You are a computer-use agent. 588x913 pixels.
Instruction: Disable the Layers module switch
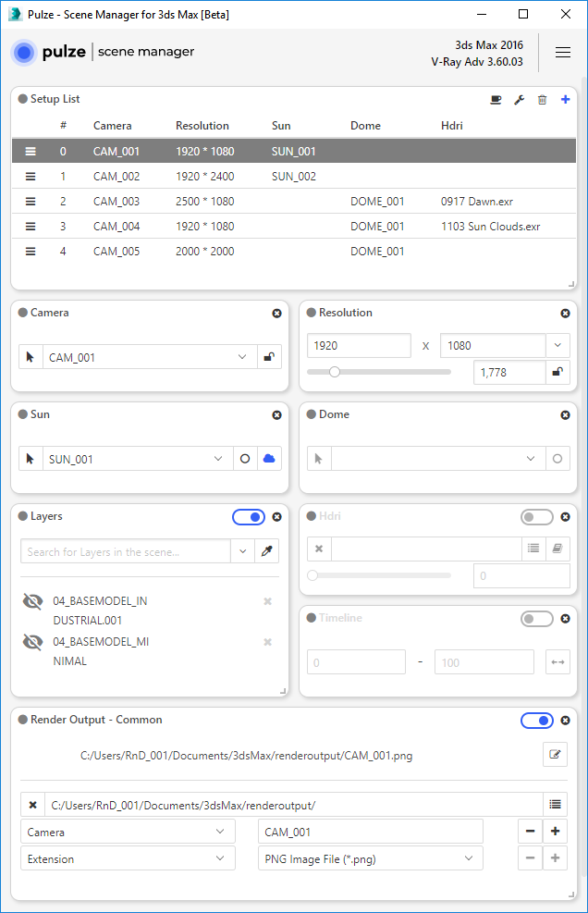click(249, 517)
